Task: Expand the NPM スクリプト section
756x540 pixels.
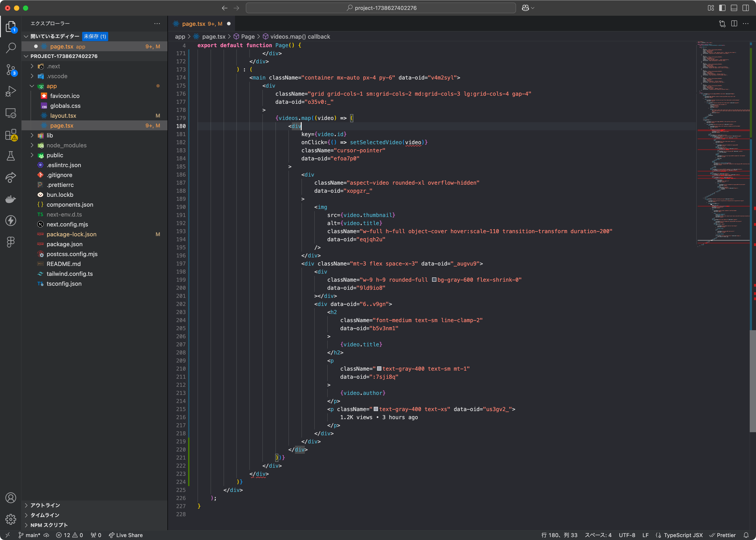Action: pos(26,525)
